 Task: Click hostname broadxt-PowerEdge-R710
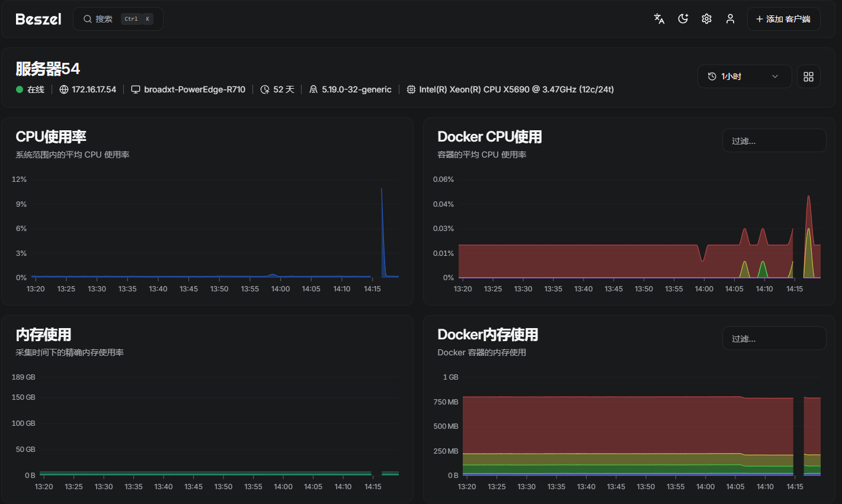[194, 89]
